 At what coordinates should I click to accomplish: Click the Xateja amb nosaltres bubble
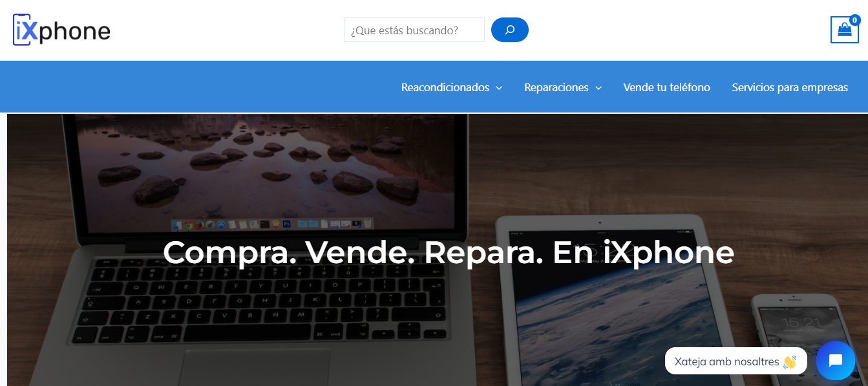[x=736, y=361]
